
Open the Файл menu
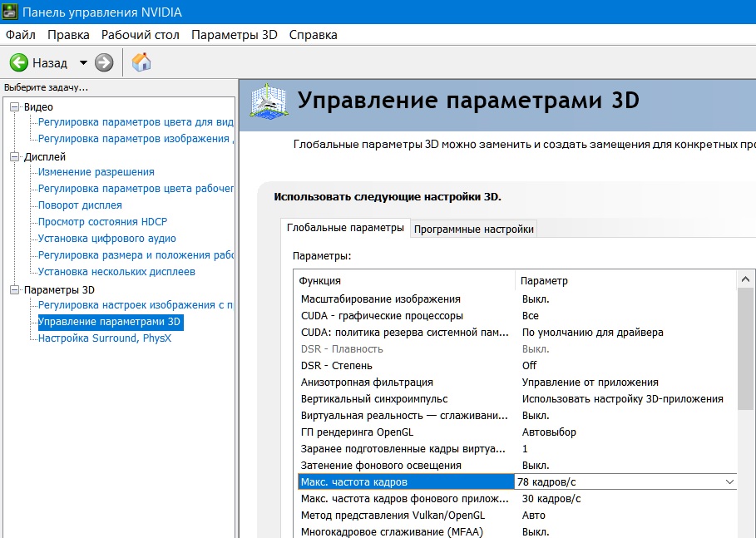point(21,35)
